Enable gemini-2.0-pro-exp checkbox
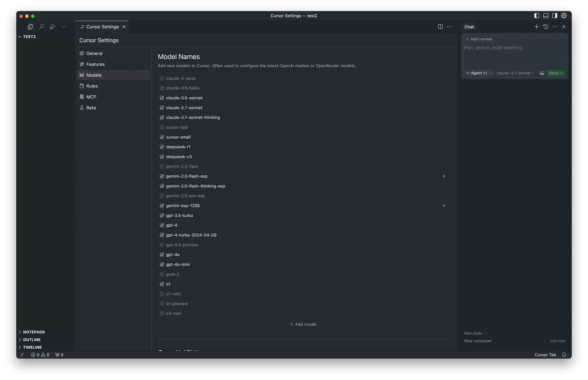Screen dimensions: 588x380 point(162,196)
